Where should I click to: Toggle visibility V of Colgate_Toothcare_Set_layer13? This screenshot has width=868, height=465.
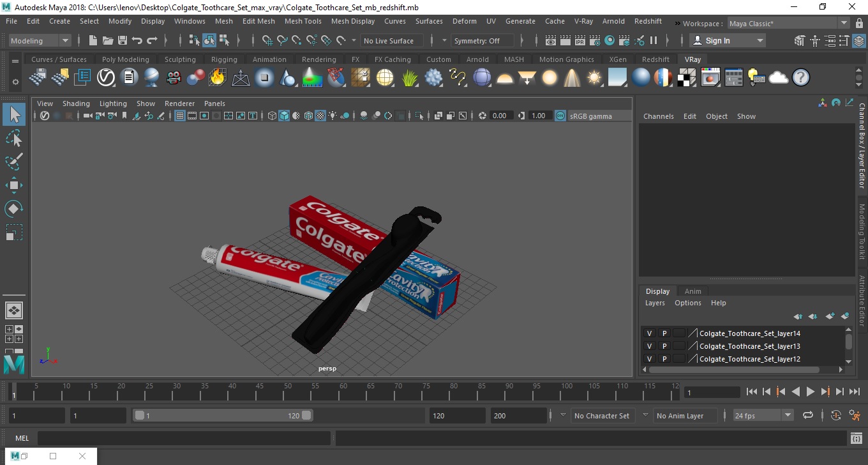[649, 346]
